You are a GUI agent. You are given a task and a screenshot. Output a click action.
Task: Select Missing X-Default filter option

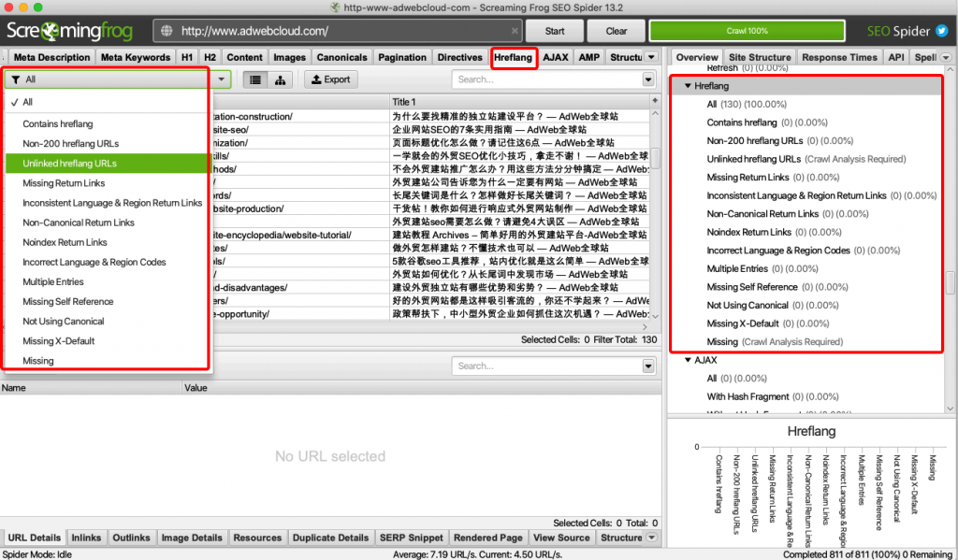coord(107,340)
